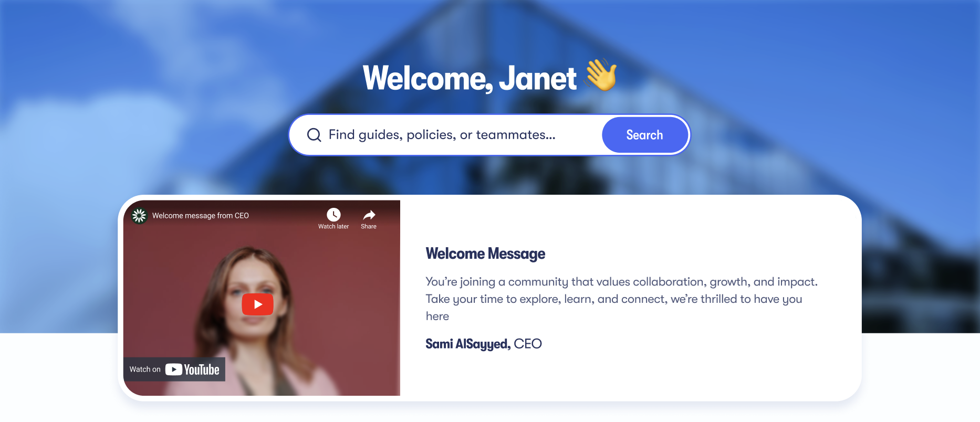Viewport: 980px width, 422px height.
Task: Click the YouTube logo on the video
Action: click(192, 370)
